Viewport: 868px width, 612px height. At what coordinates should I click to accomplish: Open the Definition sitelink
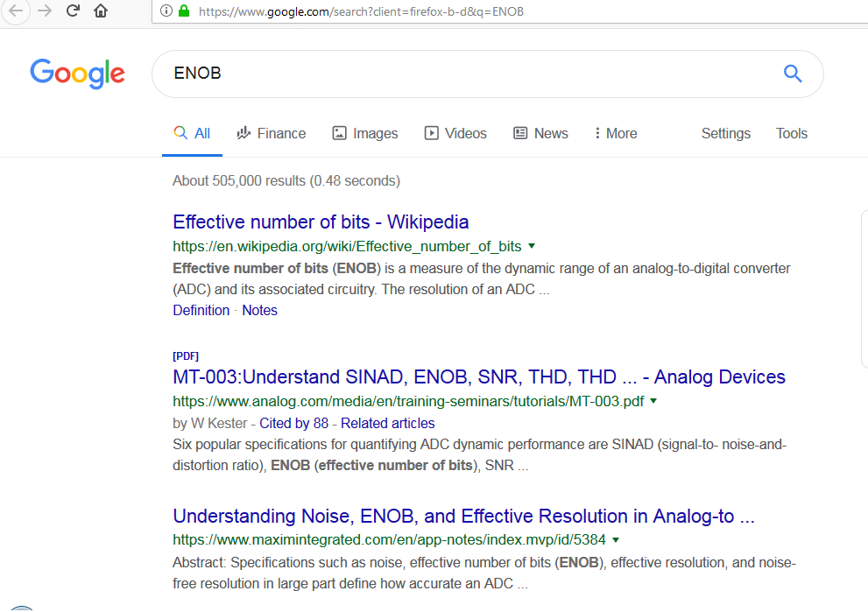pos(201,311)
